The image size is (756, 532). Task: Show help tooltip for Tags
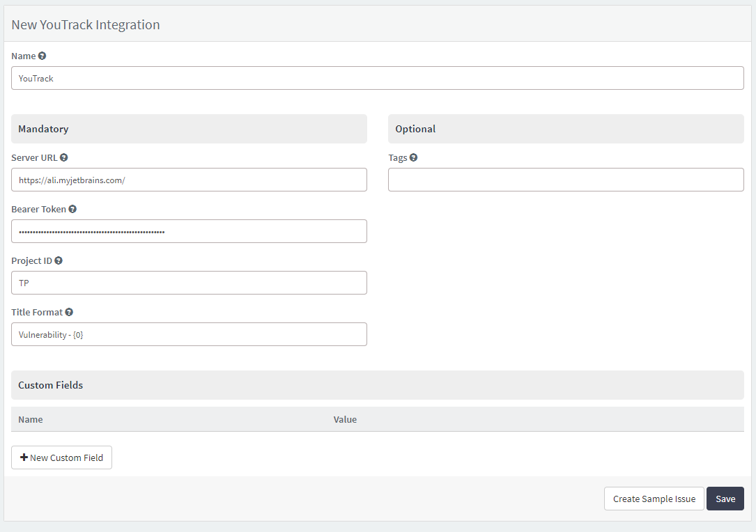coord(413,157)
